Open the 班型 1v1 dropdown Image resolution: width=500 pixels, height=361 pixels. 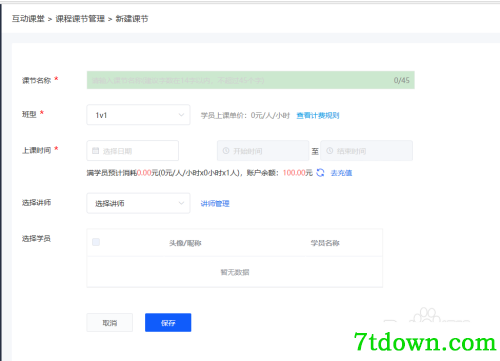tap(138, 115)
